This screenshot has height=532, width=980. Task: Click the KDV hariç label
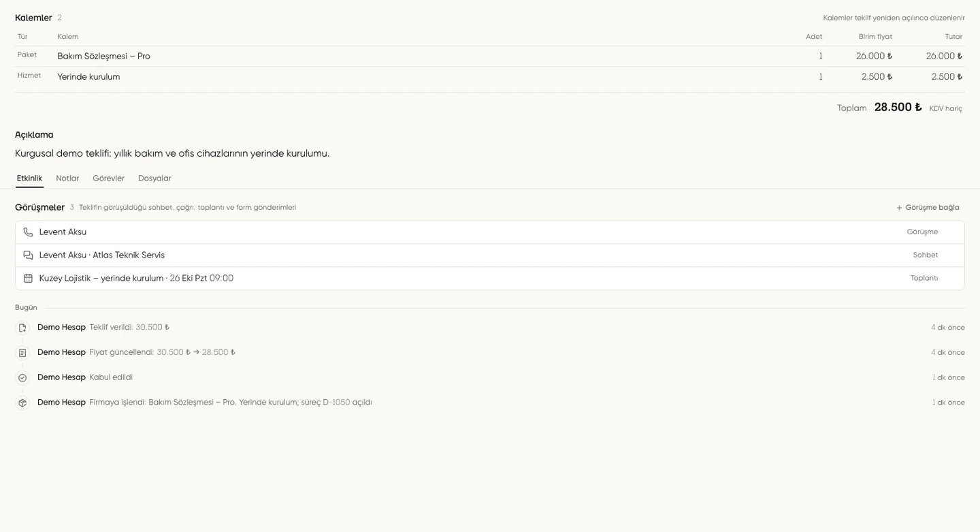(946, 109)
